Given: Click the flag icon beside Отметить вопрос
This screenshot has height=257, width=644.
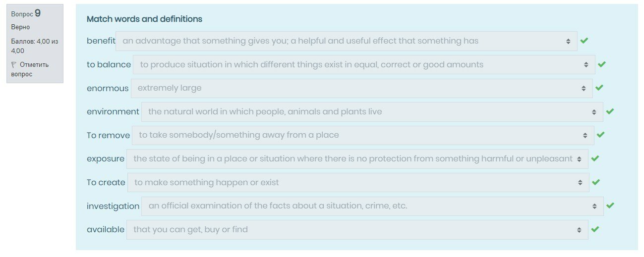Looking at the screenshot, I should (14, 64).
